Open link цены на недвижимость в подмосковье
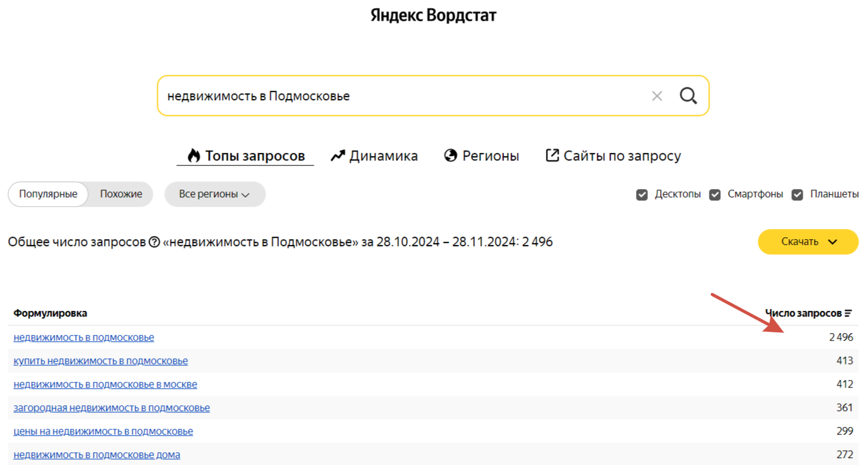 [103, 431]
